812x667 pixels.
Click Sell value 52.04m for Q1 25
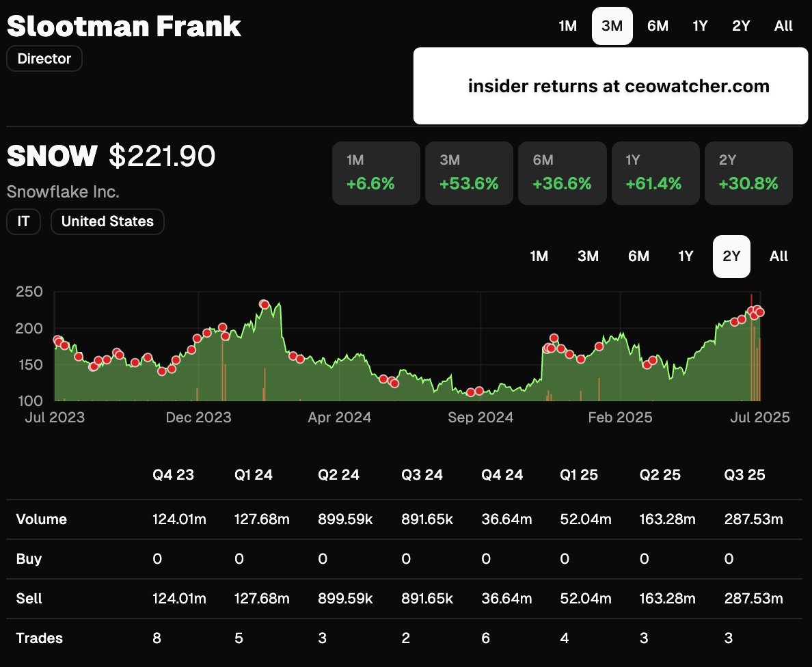click(586, 599)
